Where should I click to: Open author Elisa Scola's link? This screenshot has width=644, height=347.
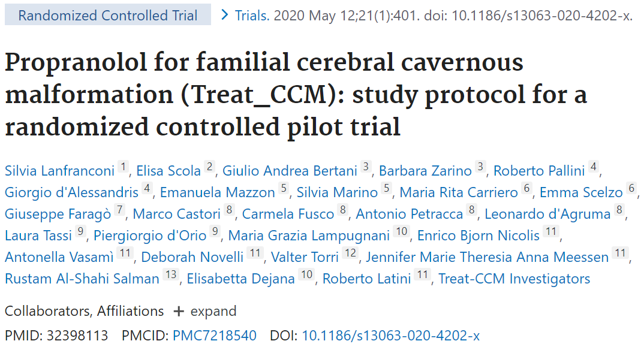168,171
